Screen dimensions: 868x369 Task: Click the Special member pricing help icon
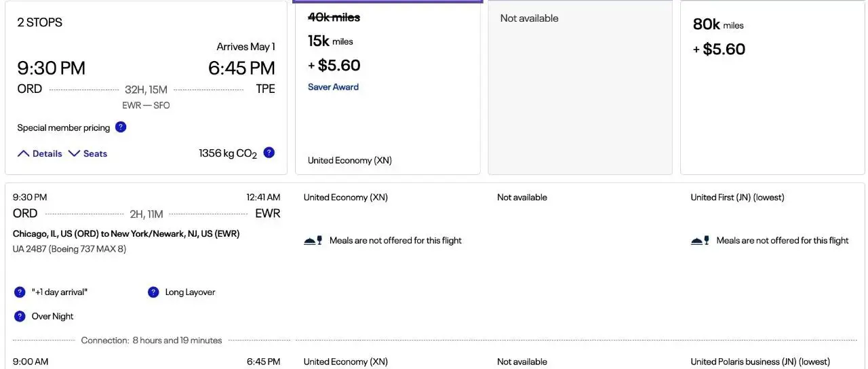(121, 127)
